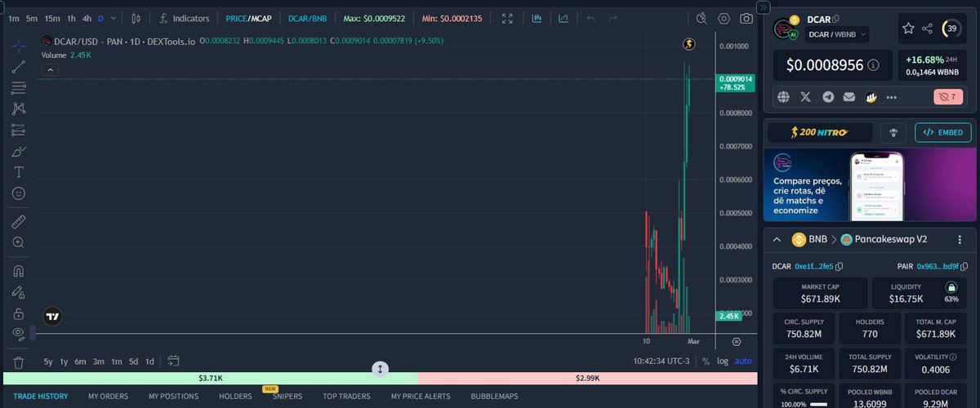The height and width of the screenshot is (408, 980).
Task: Toggle magnet mode for drawings
Action: point(19,271)
